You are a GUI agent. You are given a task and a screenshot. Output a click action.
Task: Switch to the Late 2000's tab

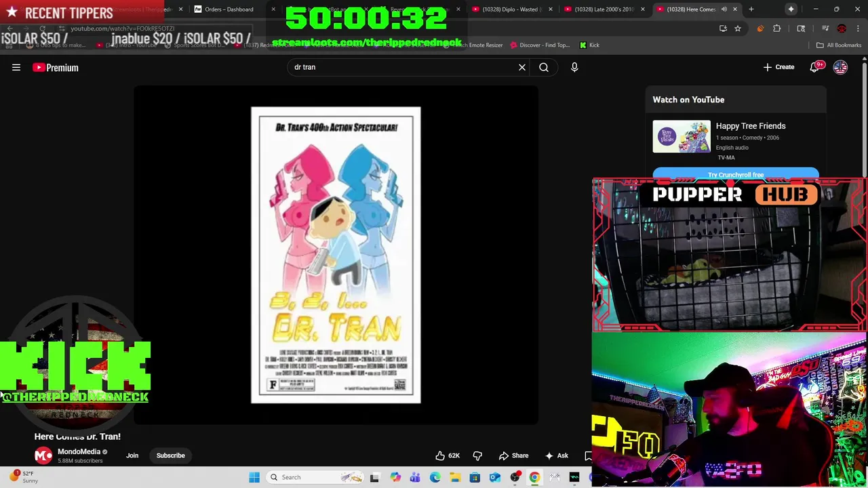point(604,9)
